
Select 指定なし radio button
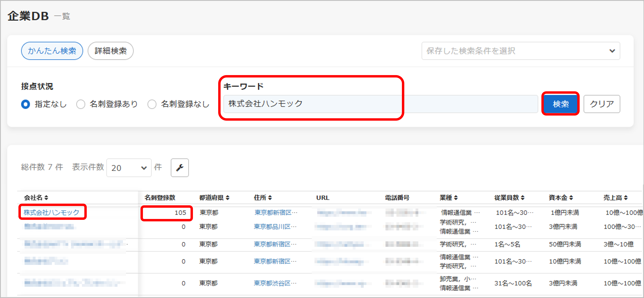coord(25,104)
